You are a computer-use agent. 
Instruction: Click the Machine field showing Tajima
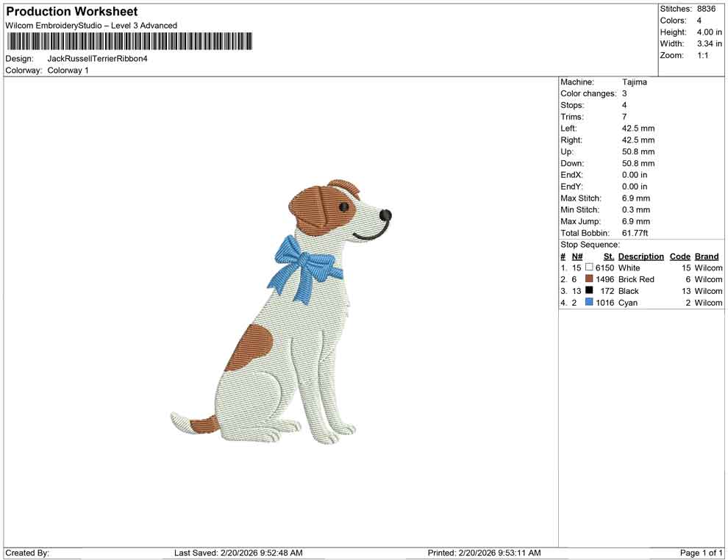click(x=636, y=82)
